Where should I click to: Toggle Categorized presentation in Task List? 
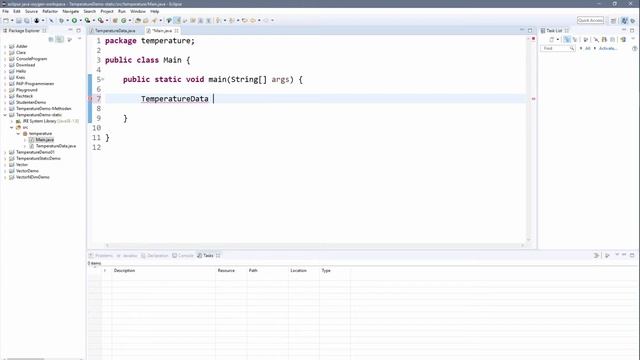pos(567,39)
